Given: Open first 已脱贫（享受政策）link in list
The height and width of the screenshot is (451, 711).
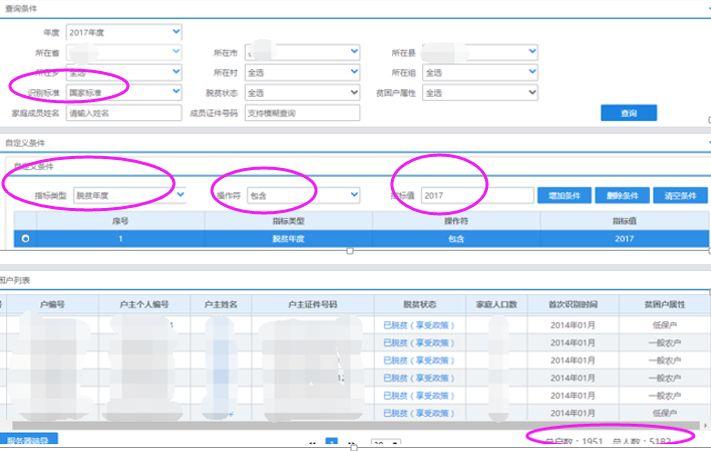Looking at the screenshot, I should (418, 325).
